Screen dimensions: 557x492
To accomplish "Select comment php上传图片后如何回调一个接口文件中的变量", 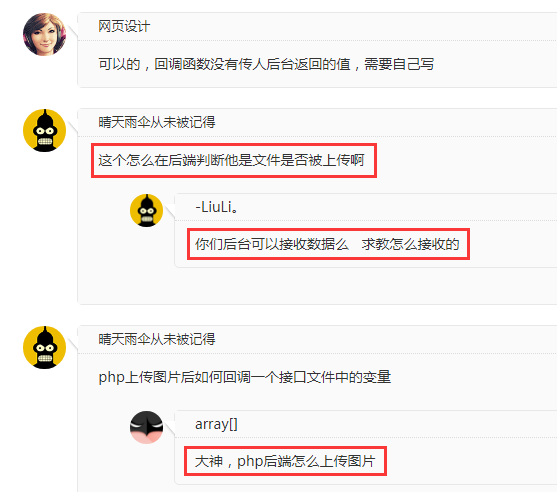I will click(x=245, y=377).
